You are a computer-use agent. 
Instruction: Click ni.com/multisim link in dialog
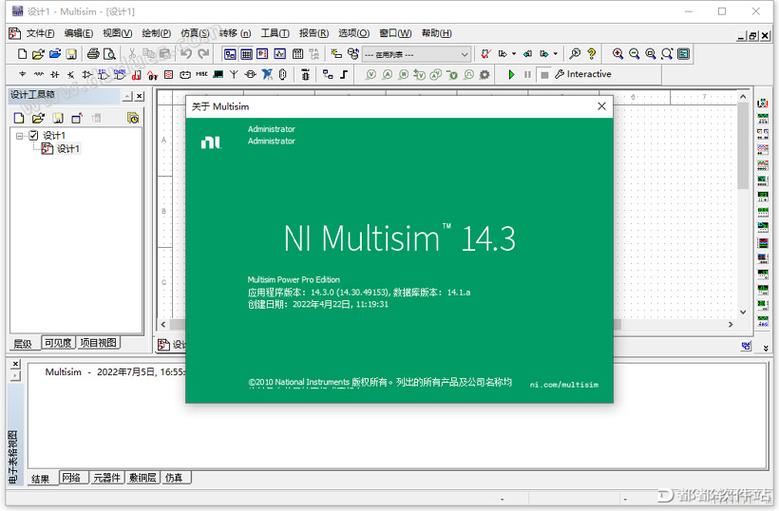tap(564, 384)
